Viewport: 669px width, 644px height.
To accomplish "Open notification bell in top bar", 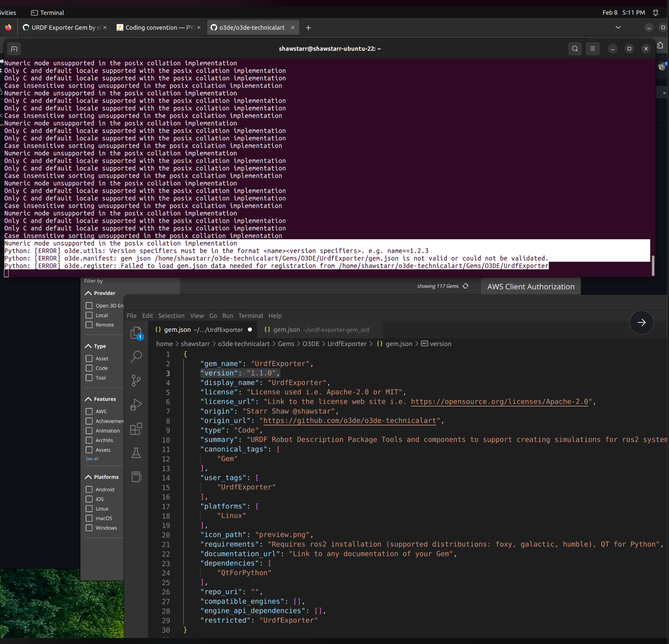I will point(655,13).
